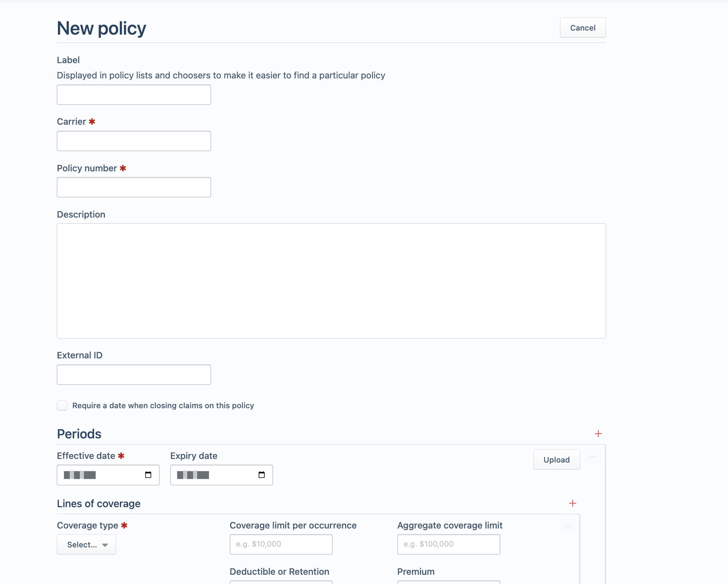This screenshot has height=584, width=728.
Task: Click the Cancel button
Action: coord(583,28)
